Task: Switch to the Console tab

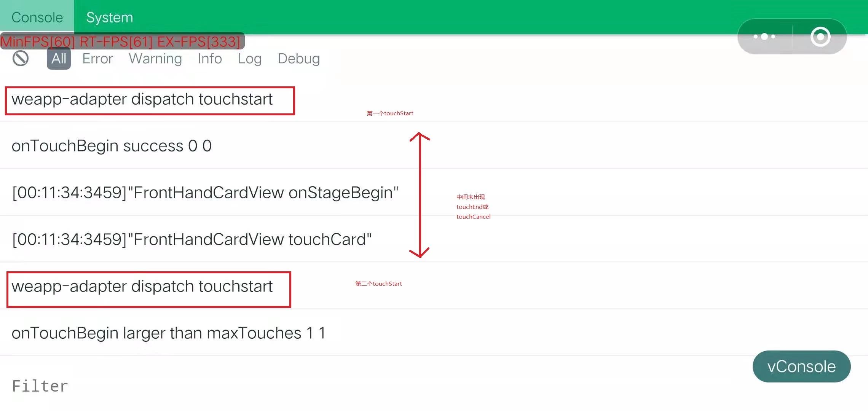Action: point(37,17)
